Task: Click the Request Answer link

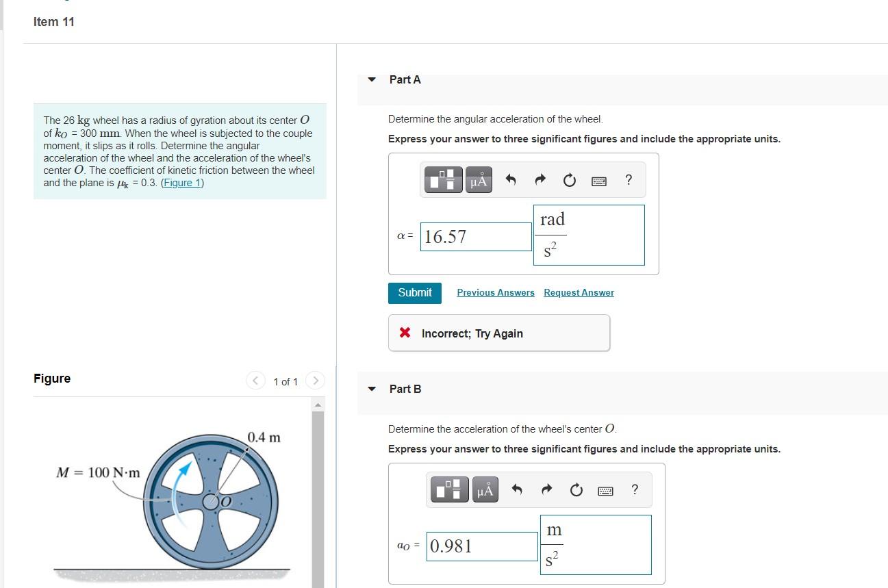Action: click(x=579, y=292)
